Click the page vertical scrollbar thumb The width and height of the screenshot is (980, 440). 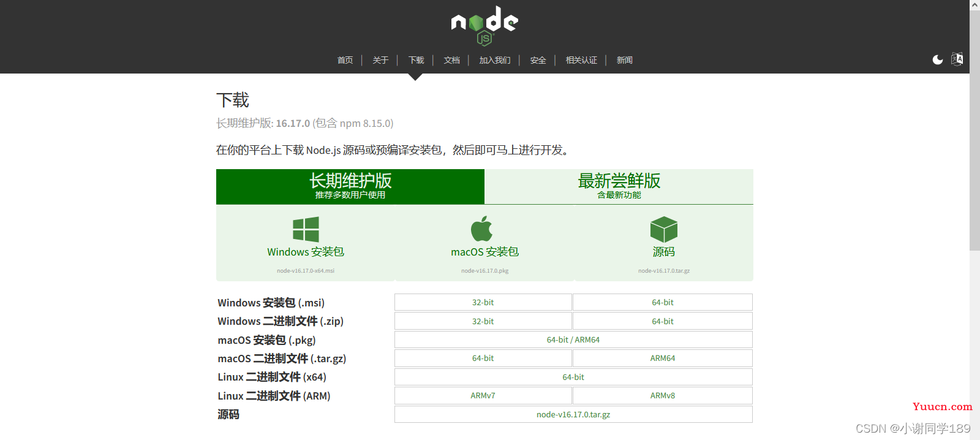coord(974,130)
